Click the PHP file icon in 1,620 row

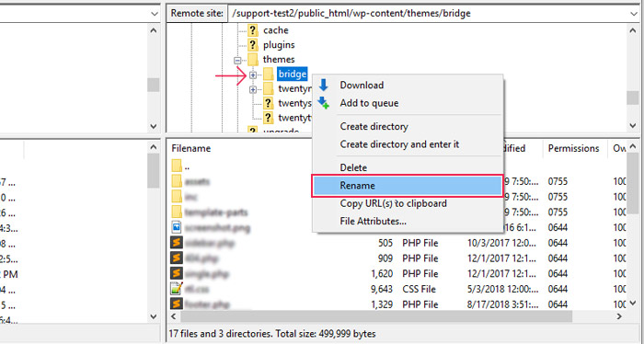pos(177,273)
